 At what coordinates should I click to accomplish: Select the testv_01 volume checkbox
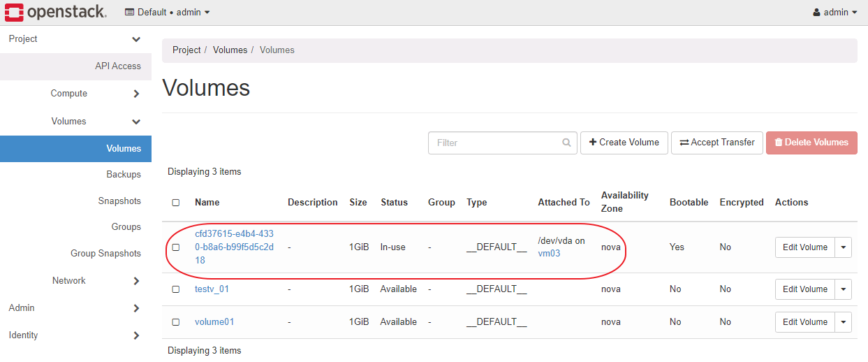pos(176,289)
